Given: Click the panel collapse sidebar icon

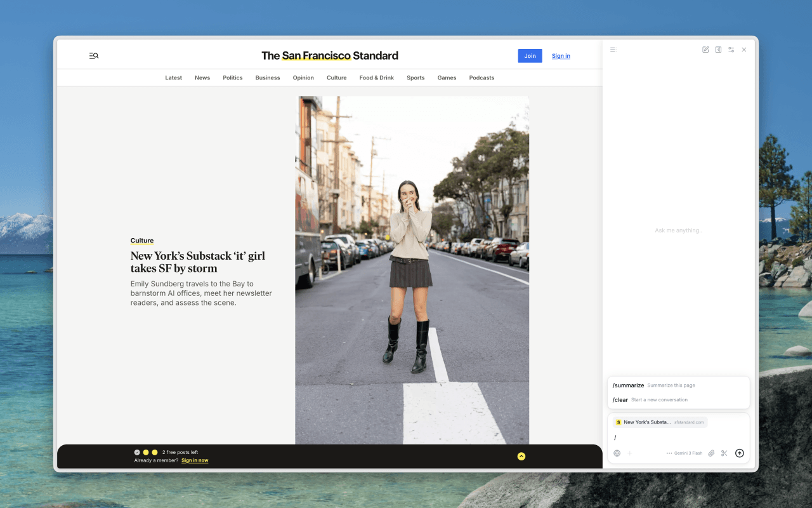Looking at the screenshot, I should [718, 50].
